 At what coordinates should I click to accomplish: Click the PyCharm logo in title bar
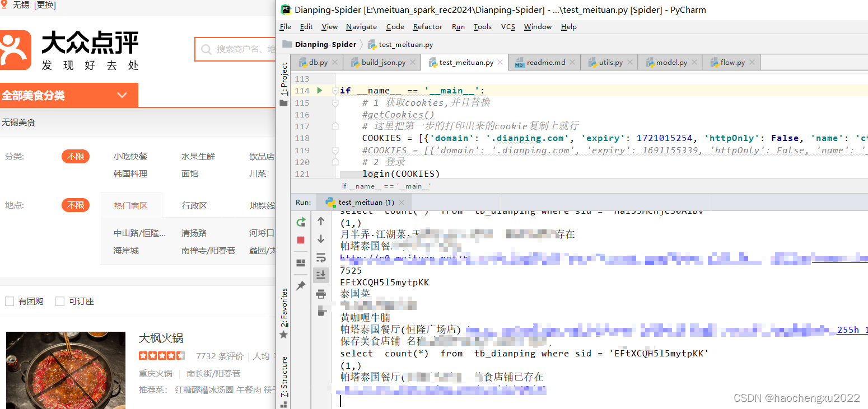coord(286,9)
